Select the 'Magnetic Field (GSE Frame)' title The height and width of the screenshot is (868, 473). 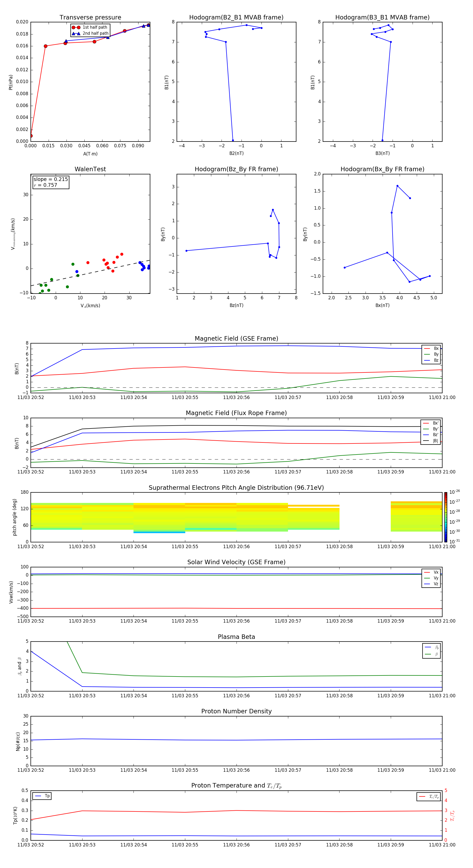236,339
